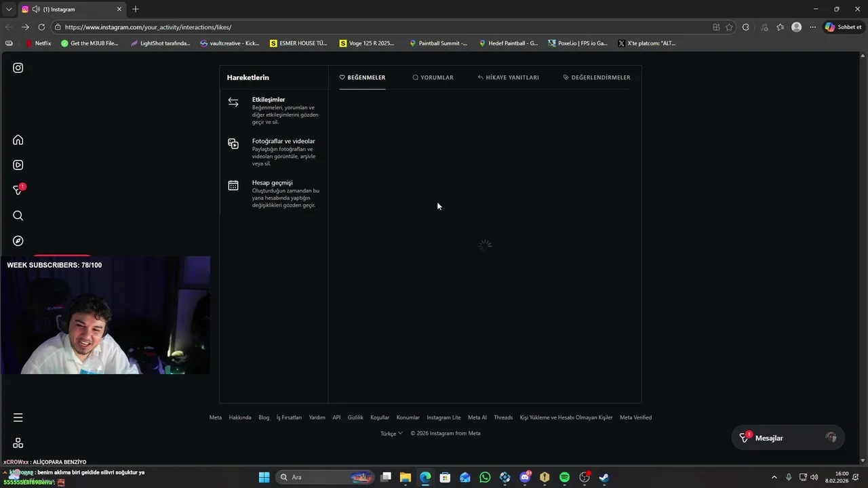Open the Instagram logo home link
The image size is (868, 488).
coord(18,68)
